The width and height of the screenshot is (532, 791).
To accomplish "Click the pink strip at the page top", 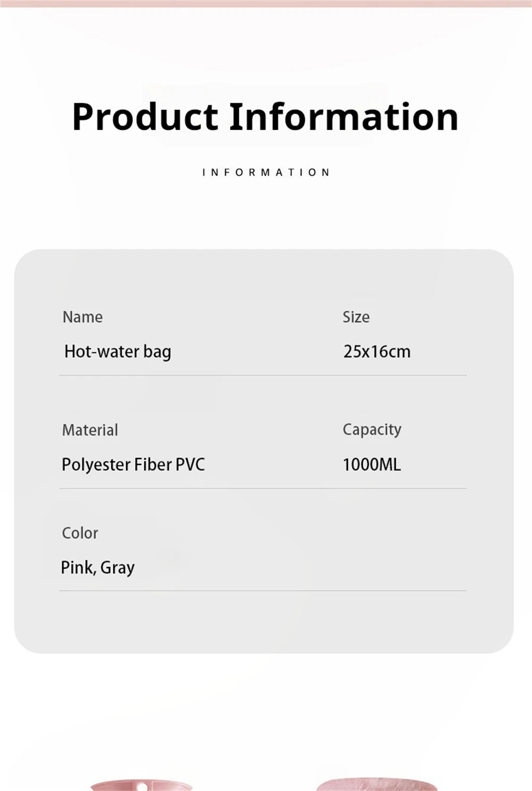I will (x=266, y=3).
